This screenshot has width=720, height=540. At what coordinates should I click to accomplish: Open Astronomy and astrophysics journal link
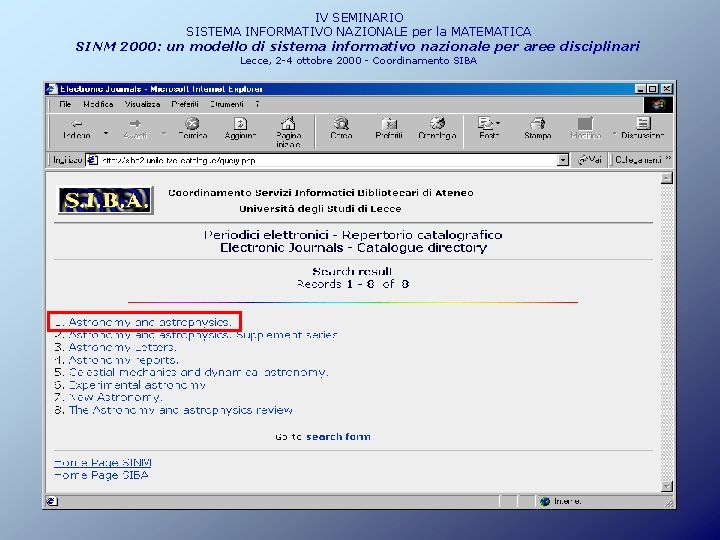pos(150,322)
